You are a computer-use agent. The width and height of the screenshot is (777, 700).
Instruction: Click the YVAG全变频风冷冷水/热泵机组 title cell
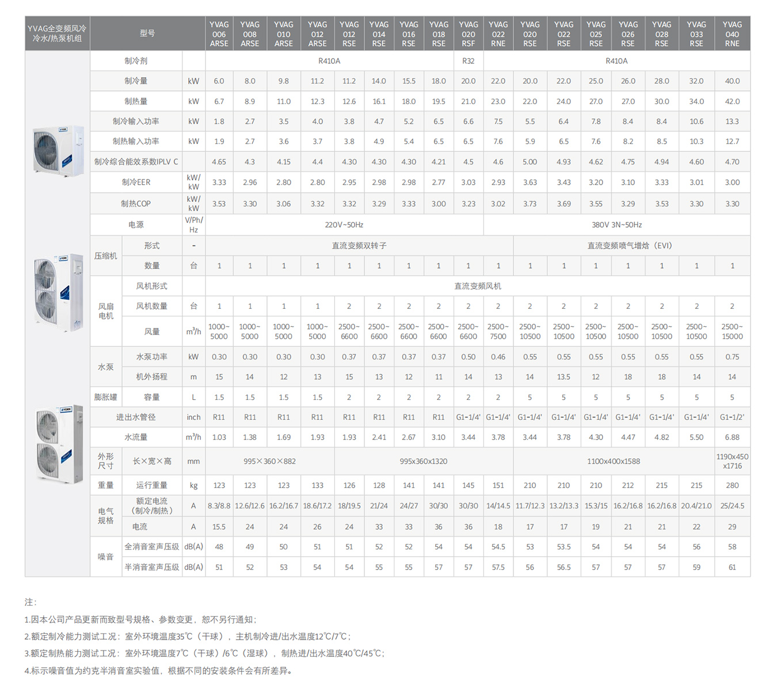coord(56,33)
